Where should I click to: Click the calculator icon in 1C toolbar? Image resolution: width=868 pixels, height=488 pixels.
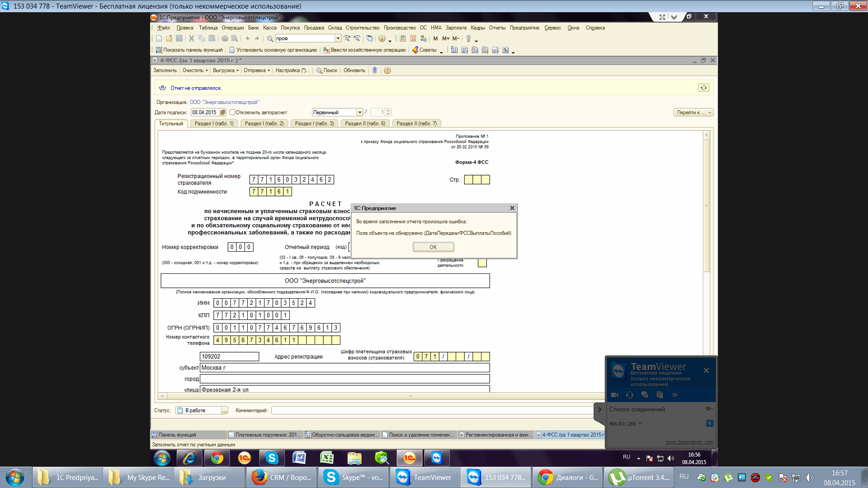pyautogui.click(x=402, y=38)
